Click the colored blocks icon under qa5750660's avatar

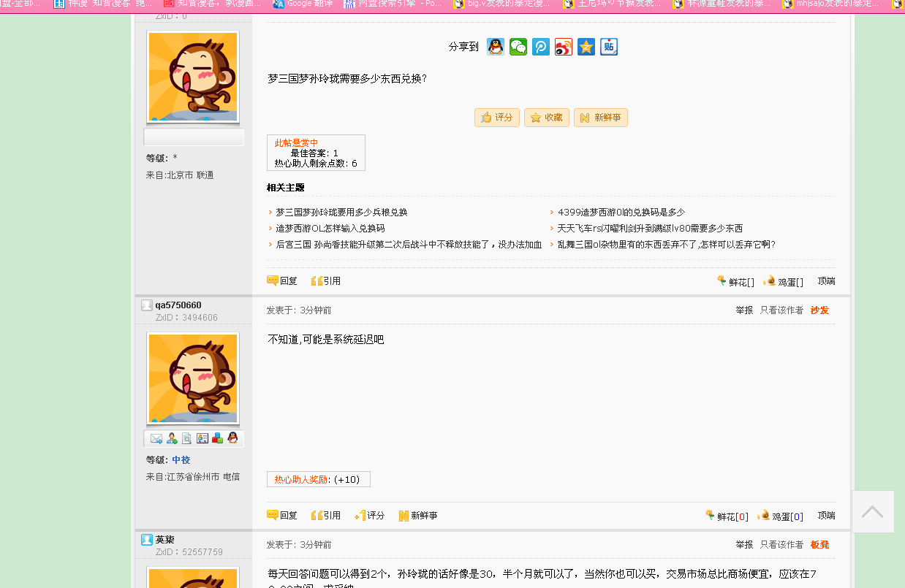point(217,438)
